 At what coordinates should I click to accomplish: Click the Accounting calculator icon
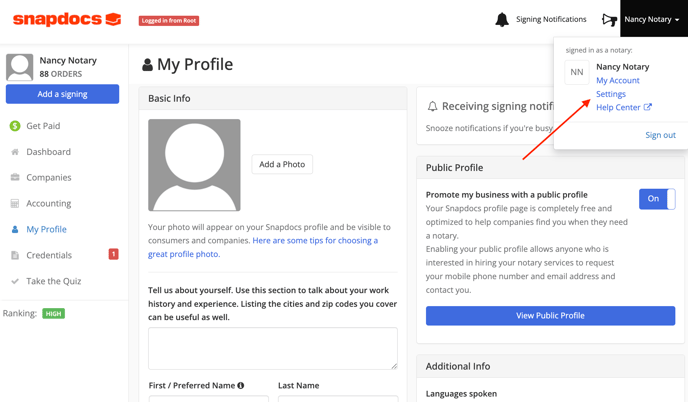pyautogui.click(x=15, y=204)
